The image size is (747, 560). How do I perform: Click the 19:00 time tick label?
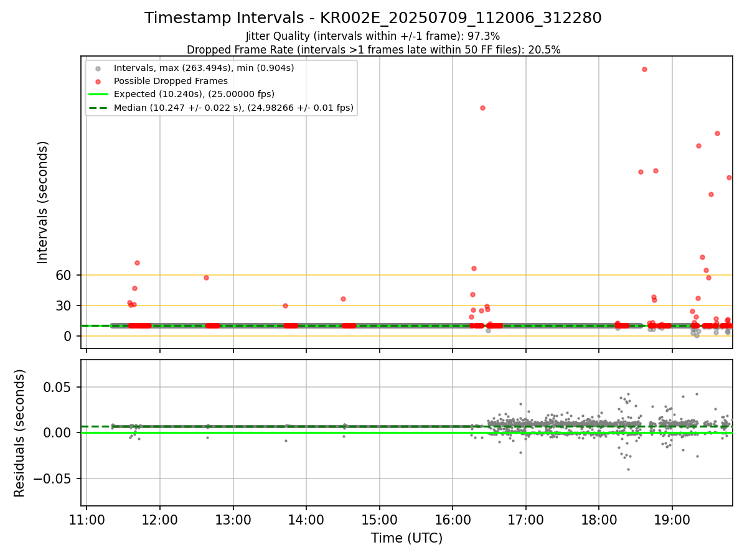pos(672,519)
